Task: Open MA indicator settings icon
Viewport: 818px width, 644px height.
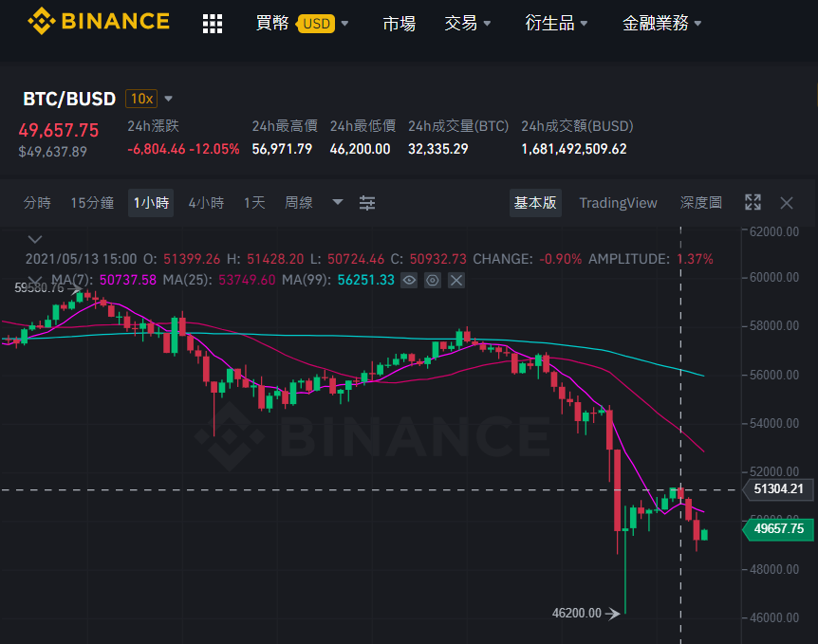Action: click(x=433, y=281)
